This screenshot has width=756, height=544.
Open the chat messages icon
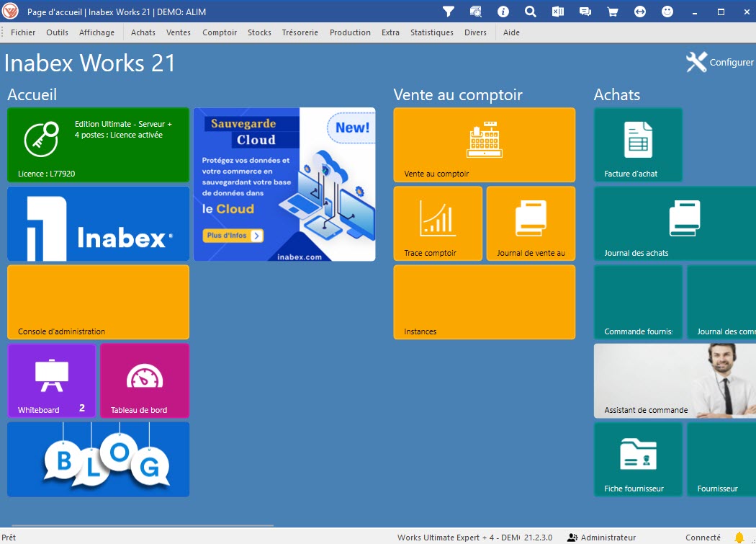(585, 12)
